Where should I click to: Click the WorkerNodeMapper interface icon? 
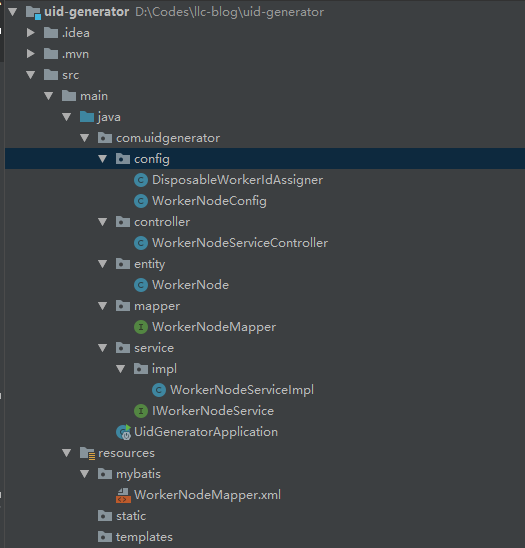click(141, 327)
